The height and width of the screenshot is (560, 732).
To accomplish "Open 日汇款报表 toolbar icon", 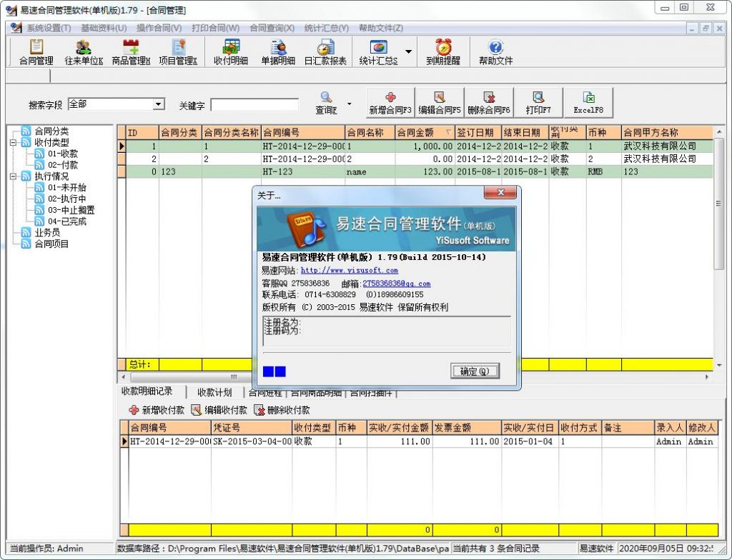I will [325, 52].
